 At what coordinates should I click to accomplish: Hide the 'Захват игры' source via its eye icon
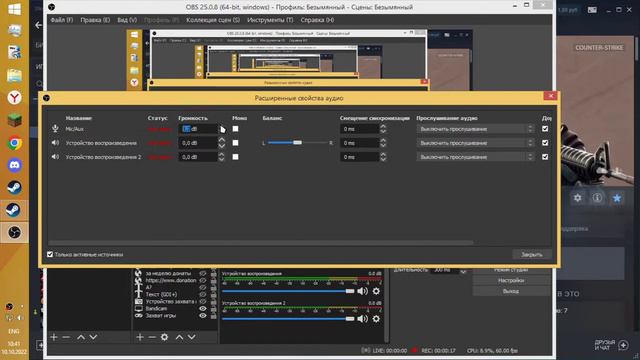point(202,316)
